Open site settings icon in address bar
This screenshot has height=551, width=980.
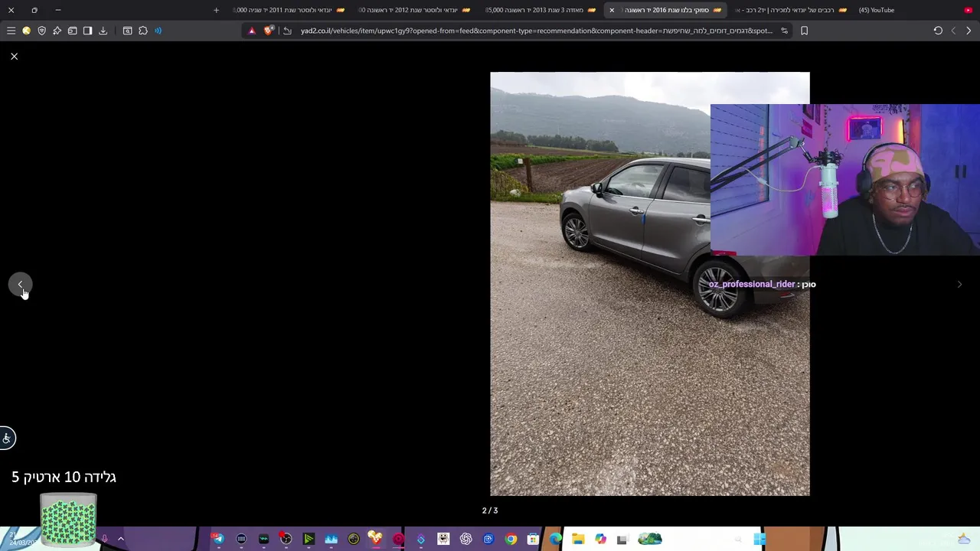(784, 31)
